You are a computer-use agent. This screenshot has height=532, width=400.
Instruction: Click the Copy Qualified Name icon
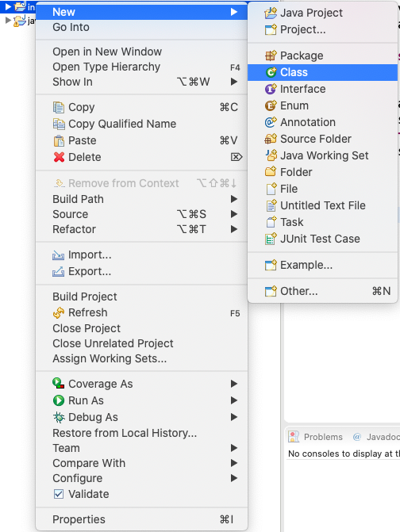click(59, 124)
